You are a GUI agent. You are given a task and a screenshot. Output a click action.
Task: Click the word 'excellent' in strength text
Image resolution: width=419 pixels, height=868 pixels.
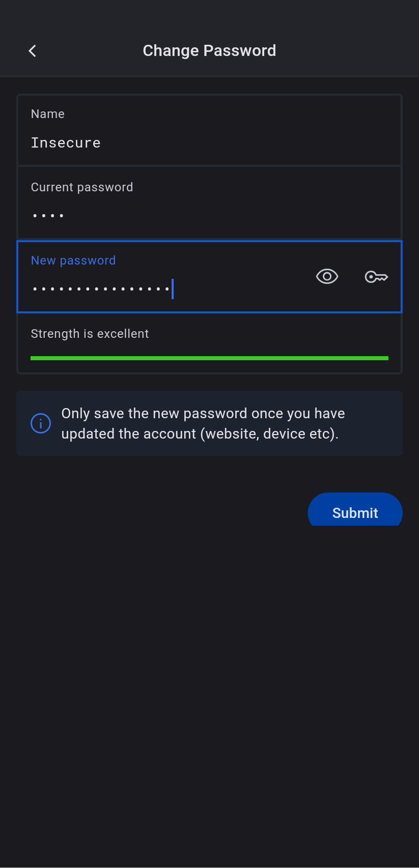123,334
